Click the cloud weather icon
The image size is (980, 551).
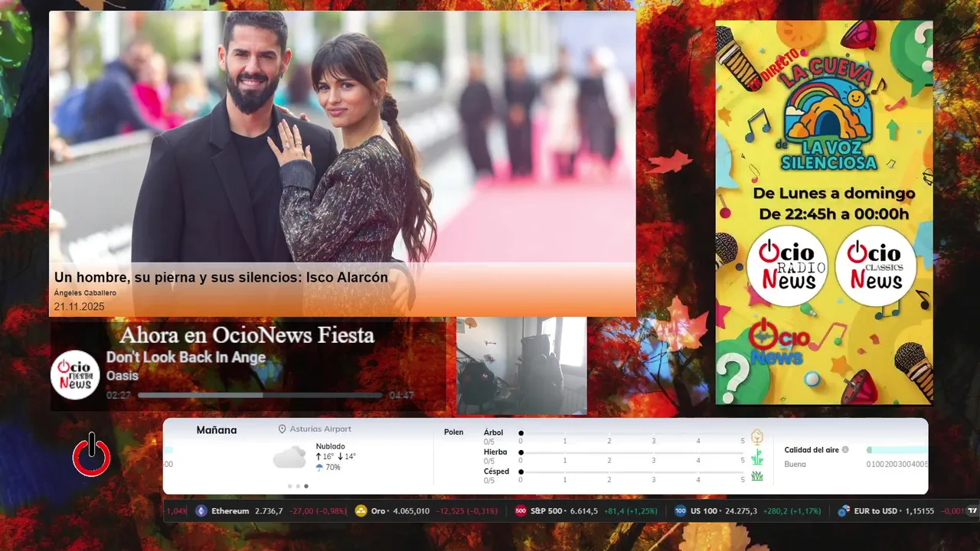(x=289, y=458)
